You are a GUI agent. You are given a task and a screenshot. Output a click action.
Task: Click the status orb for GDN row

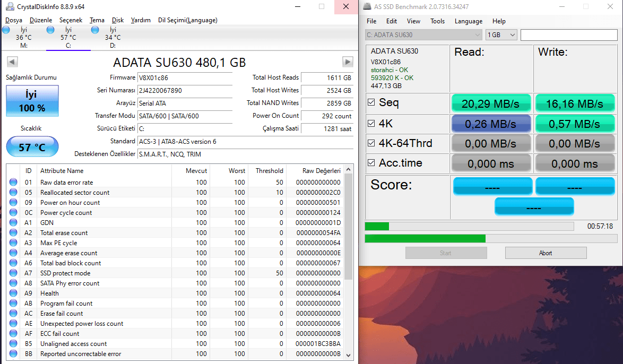[x=13, y=222]
